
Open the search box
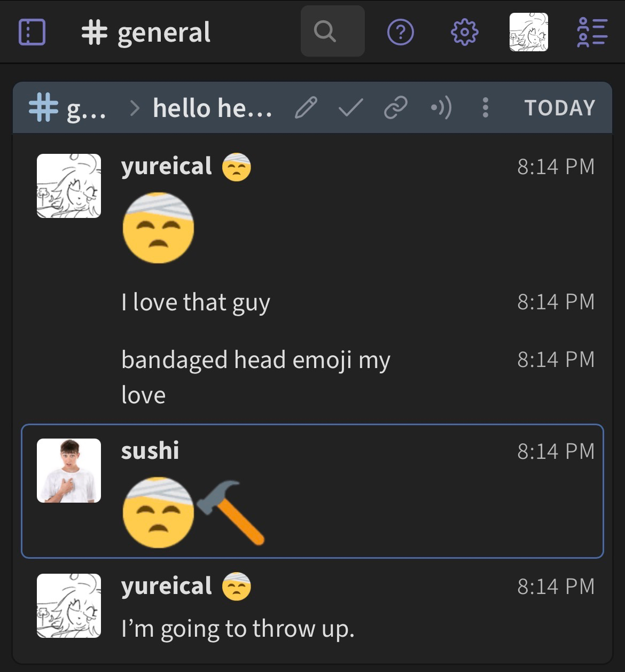332,32
